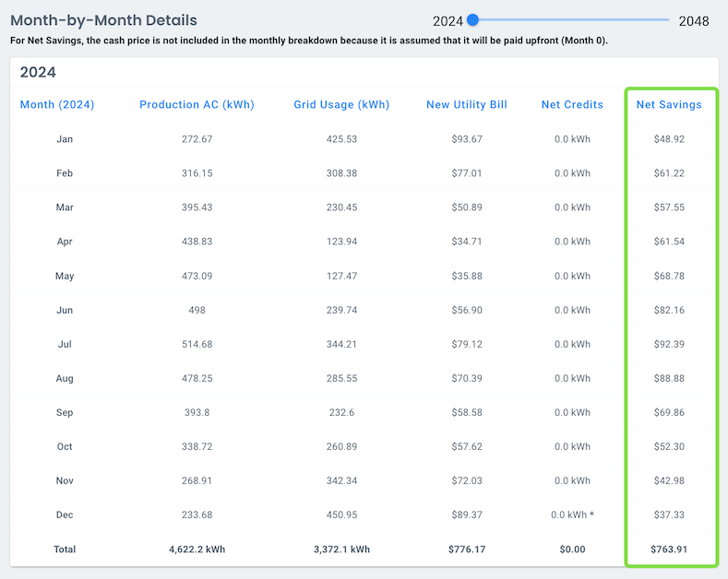Click the Month (2024) column header
Screen dimensions: 728x579
(x=57, y=104)
